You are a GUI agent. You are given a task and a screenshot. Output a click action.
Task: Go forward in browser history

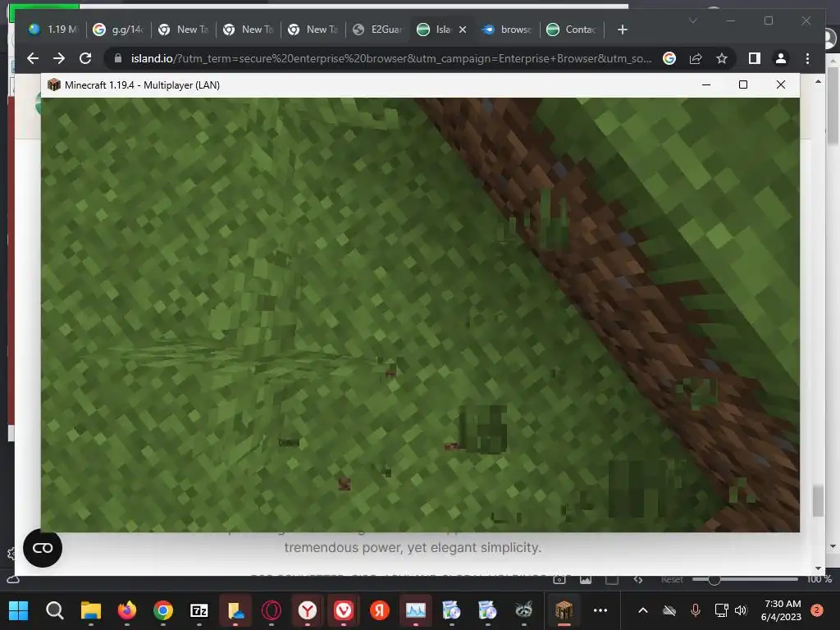[x=59, y=58]
